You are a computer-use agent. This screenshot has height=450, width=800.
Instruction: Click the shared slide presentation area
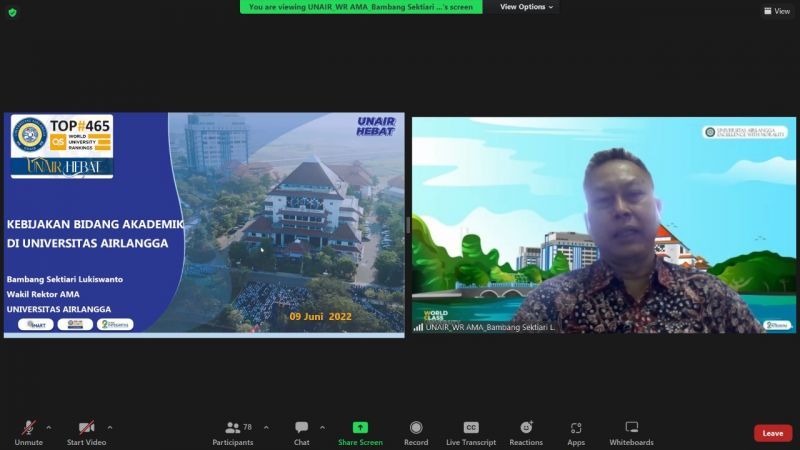coord(204,224)
